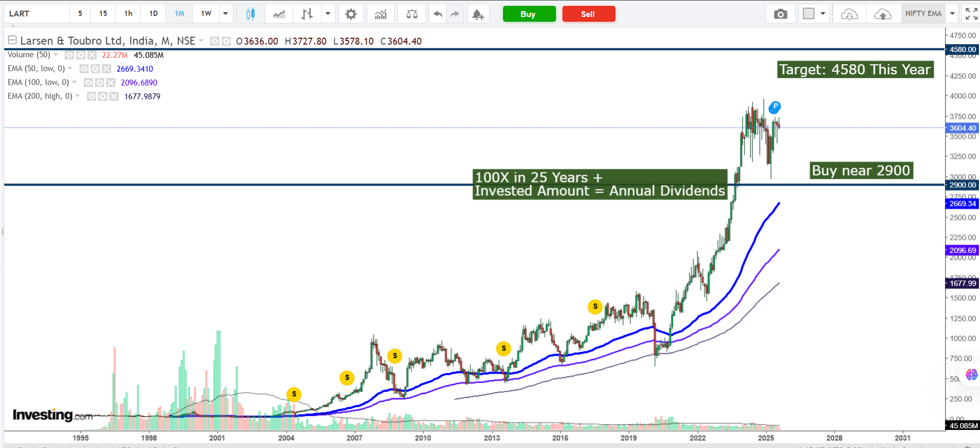Click the layout square swatch

coord(809,14)
